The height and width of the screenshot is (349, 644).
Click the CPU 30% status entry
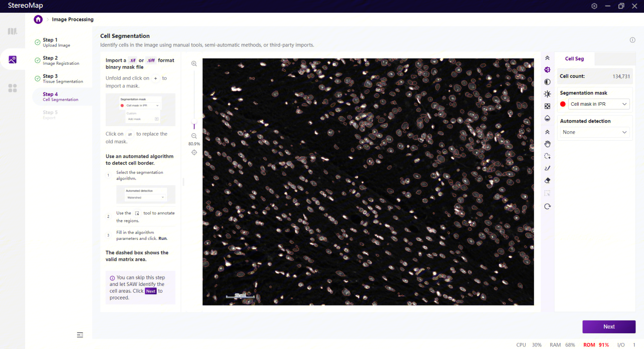(529, 345)
